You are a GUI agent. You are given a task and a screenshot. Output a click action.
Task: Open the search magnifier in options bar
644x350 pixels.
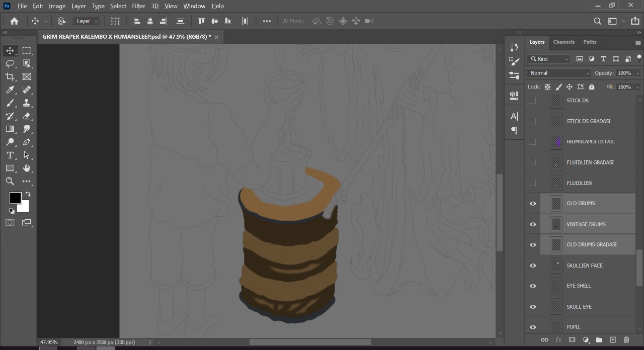[598, 21]
